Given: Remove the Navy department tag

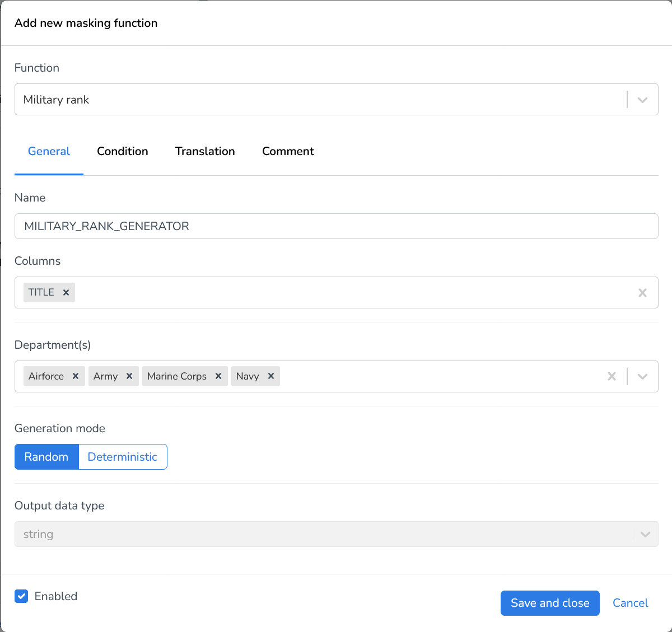Looking at the screenshot, I should pyautogui.click(x=271, y=376).
